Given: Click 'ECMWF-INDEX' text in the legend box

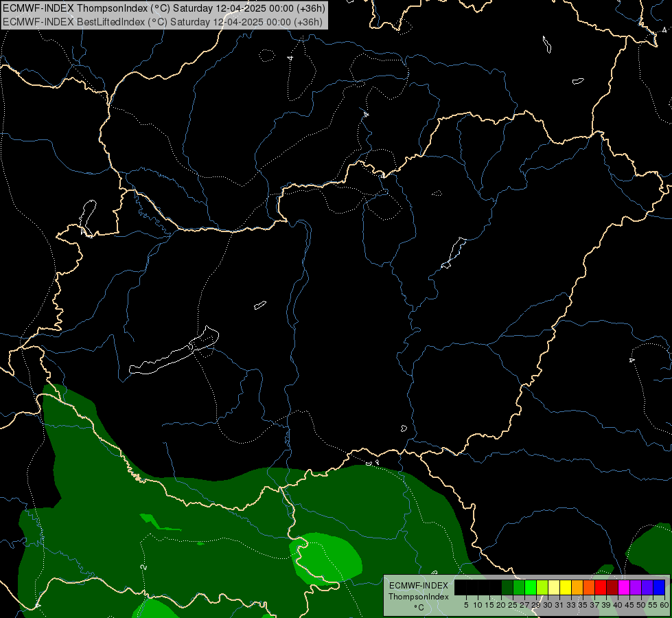Looking at the screenshot, I should 419,586.
